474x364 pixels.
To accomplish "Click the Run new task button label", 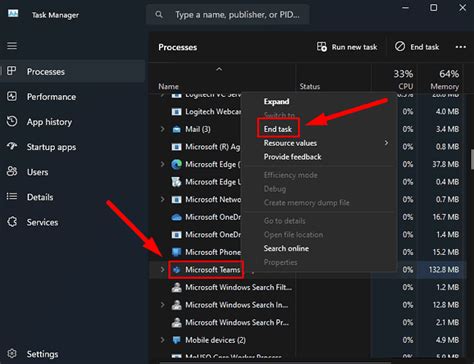I will tap(354, 47).
